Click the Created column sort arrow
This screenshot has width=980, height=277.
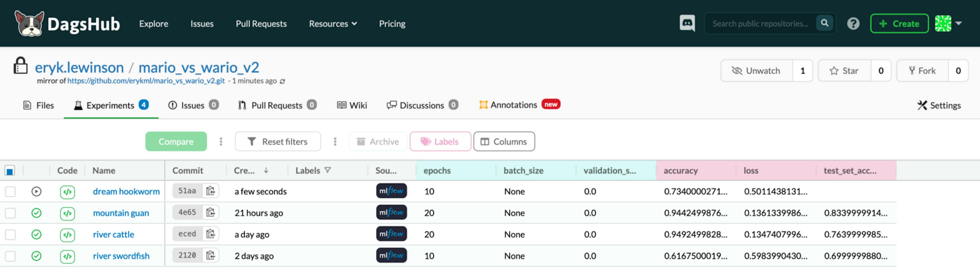(266, 170)
